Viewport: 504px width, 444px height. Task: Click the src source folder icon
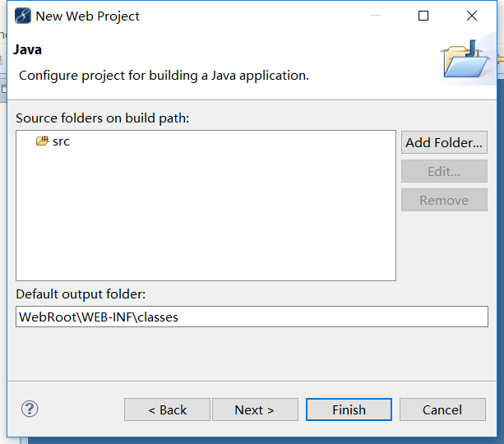coord(42,141)
